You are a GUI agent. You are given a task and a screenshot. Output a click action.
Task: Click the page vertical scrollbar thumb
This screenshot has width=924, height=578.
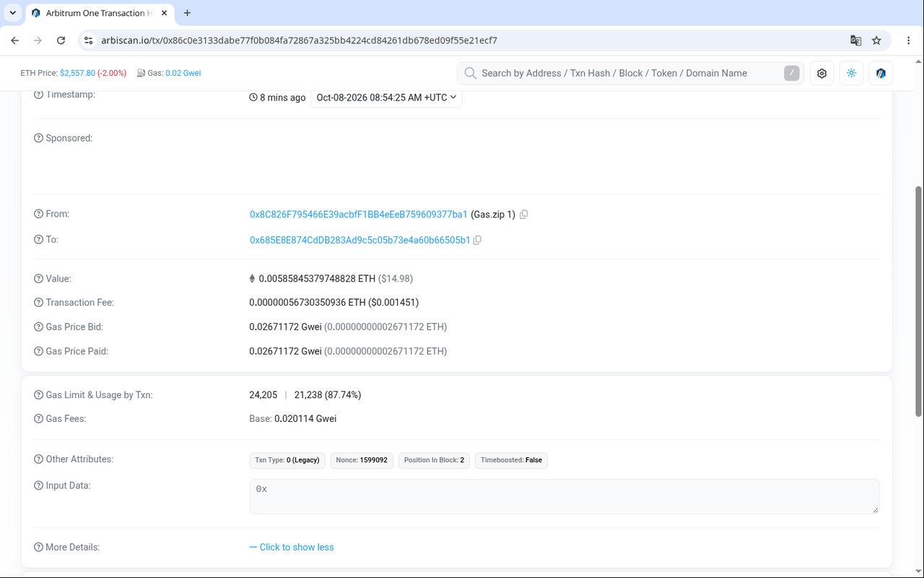coord(918,301)
